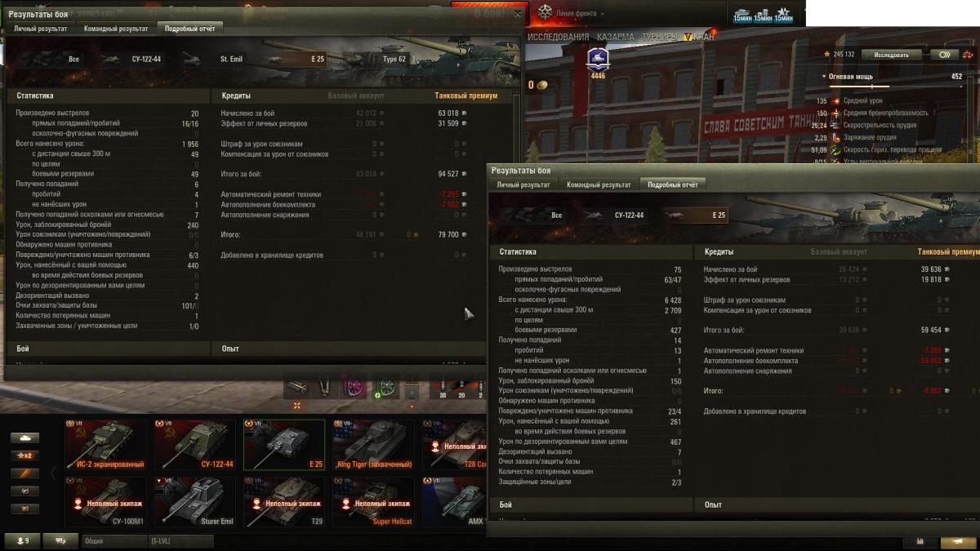The height and width of the screenshot is (551, 980).
Task: Open the ТУРНИРЫ menu
Action: tap(659, 38)
